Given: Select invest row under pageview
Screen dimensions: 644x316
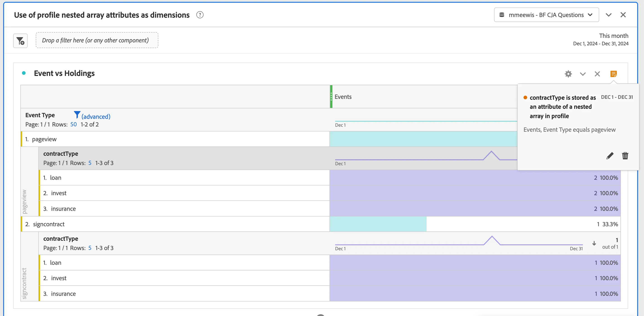Looking at the screenshot, I should click(x=184, y=193).
